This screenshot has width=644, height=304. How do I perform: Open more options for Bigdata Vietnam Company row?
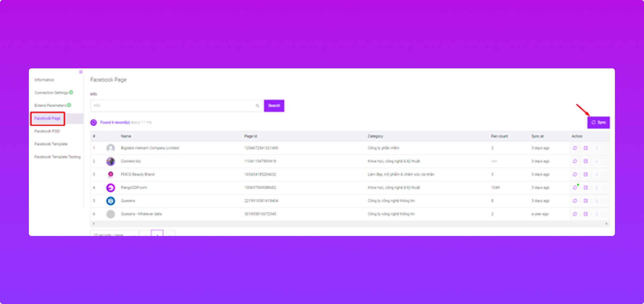pyautogui.click(x=597, y=148)
